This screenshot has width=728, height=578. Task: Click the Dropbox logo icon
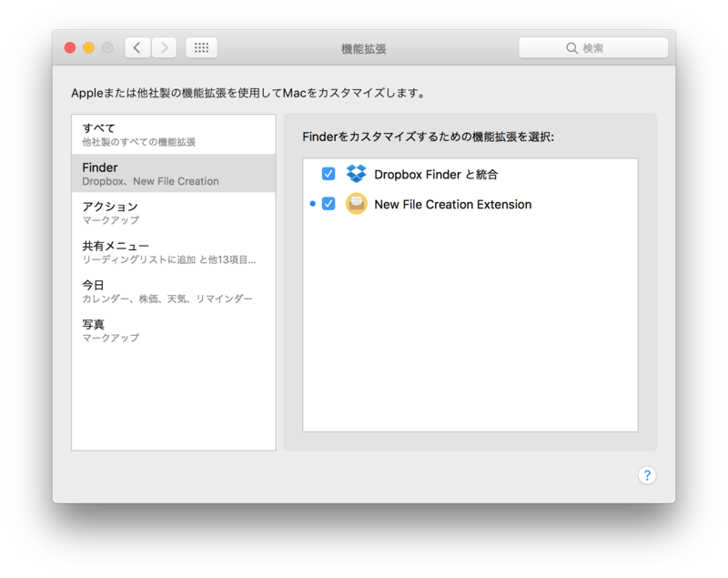coord(356,174)
